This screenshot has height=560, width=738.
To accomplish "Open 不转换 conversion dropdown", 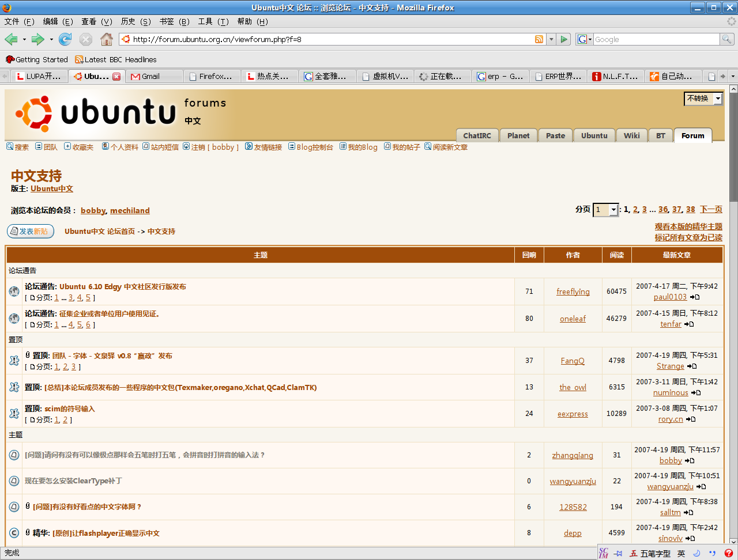I will click(x=703, y=99).
